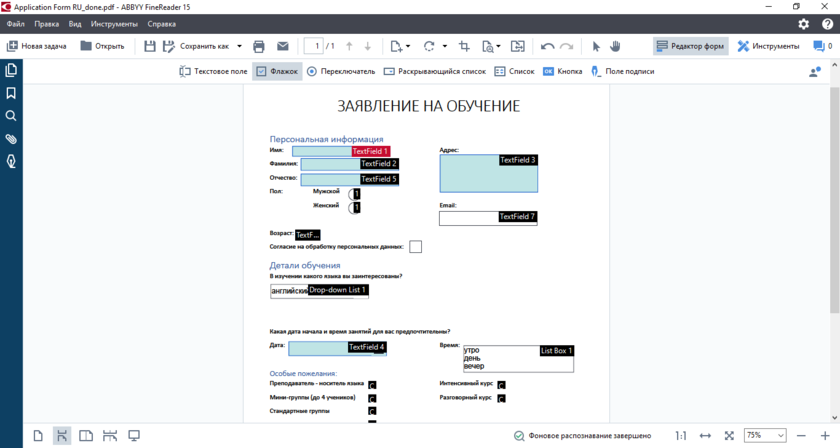Select the hand pan tool
This screenshot has width=840, height=448.
(616, 46)
